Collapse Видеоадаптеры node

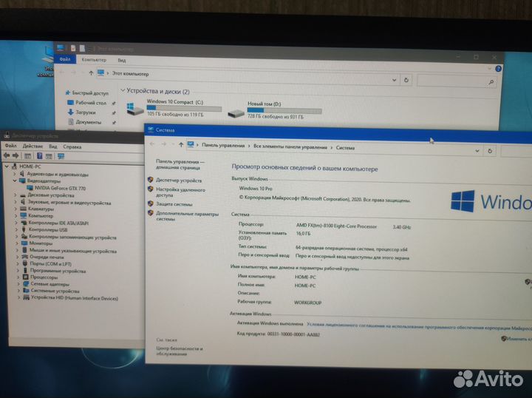pyautogui.click(x=15, y=181)
